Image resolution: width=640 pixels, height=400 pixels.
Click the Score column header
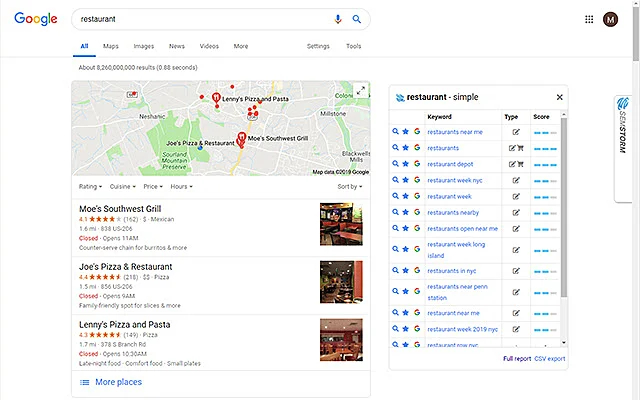tap(541, 117)
